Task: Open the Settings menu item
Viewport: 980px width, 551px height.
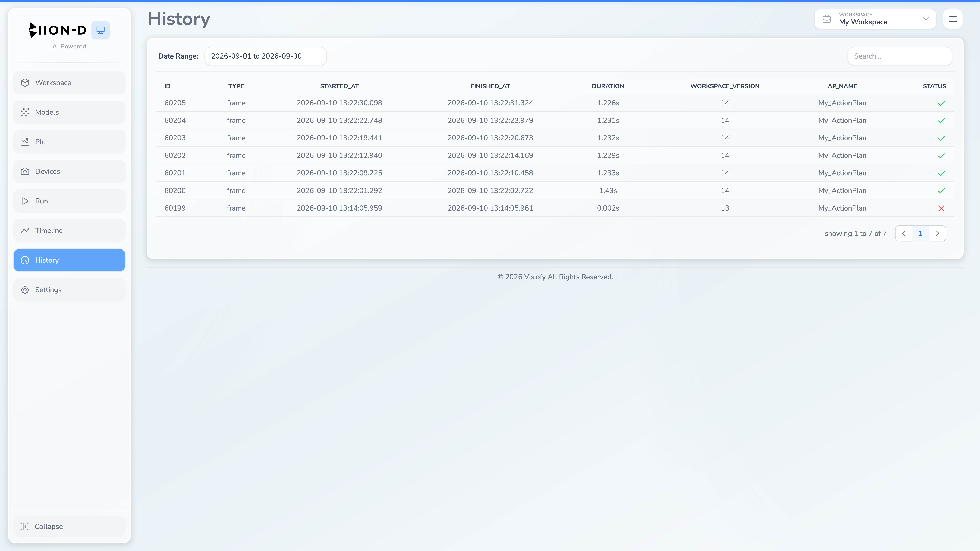Action: tap(69, 290)
